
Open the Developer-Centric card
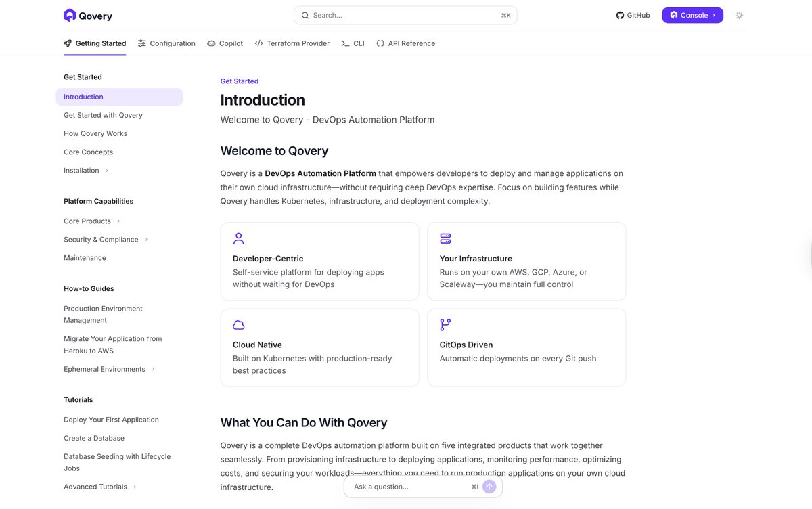(319, 261)
